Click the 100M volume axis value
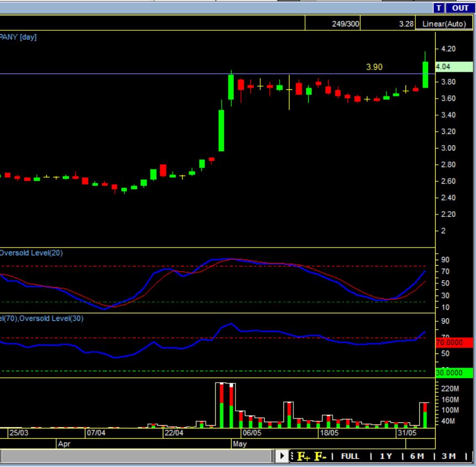 point(450,410)
